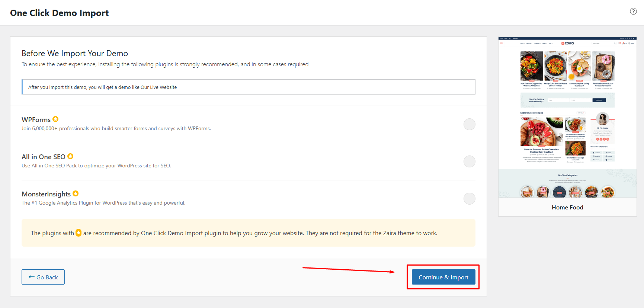Click the One Click Demo Import page heading
The height and width of the screenshot is (308, 644).
pos(60,13)
